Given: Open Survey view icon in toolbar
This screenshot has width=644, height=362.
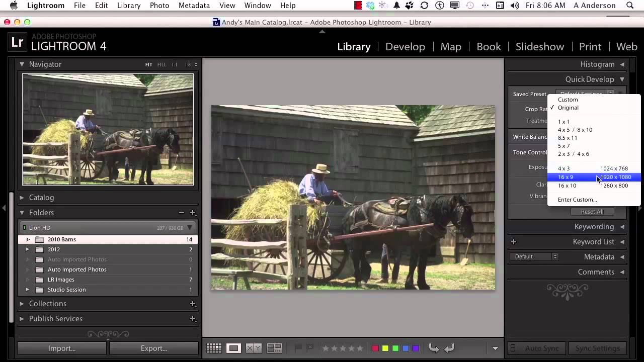Looking at the screenshot, I should click(274, 348).
